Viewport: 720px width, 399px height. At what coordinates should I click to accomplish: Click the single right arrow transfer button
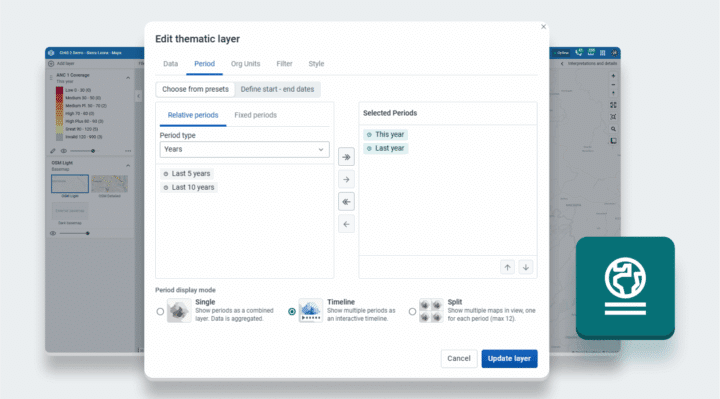click(x=346, y=180)
